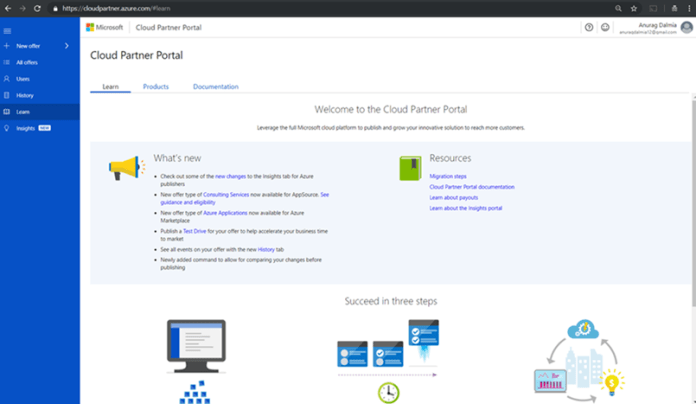Open History in the sidebar
This screenshot has width=696, height=404.
pyautogui.click(x=40, y=95)
